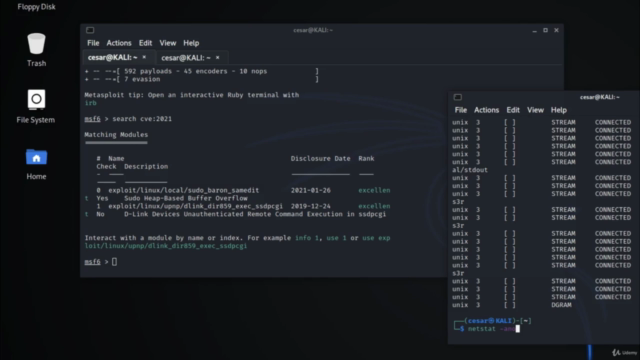Open the View menu in main terminal
The height and width of the screenshot is (360, 640).
167,43
